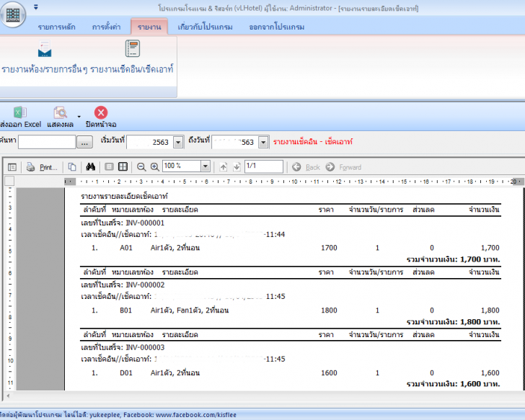Zoom out with the magnifier minus icon
This screenshot has width=525, height=420.
point(141,166)
